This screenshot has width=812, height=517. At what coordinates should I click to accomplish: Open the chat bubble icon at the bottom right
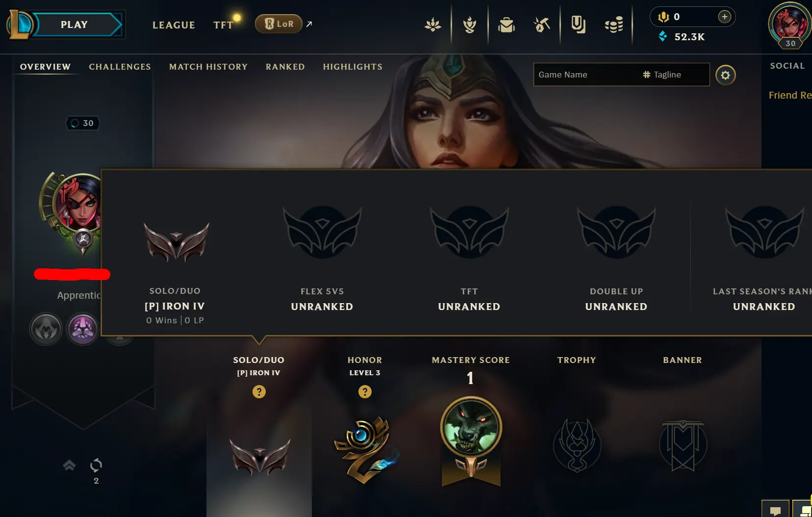[x=775, y=510]
